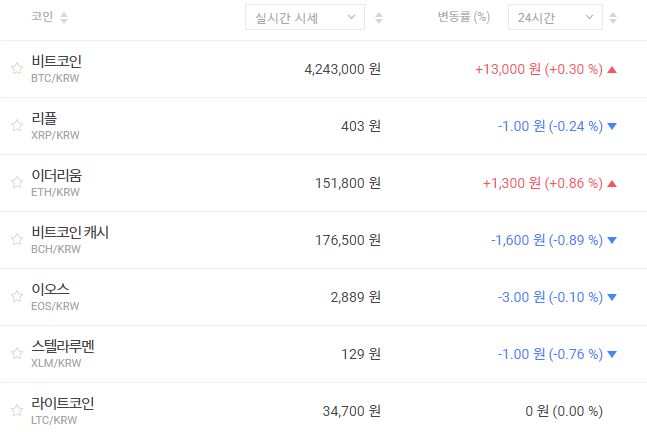Open the 이더리움 coin page
The height and width of the screenshot is (432, 647).
tap(63, 175)
